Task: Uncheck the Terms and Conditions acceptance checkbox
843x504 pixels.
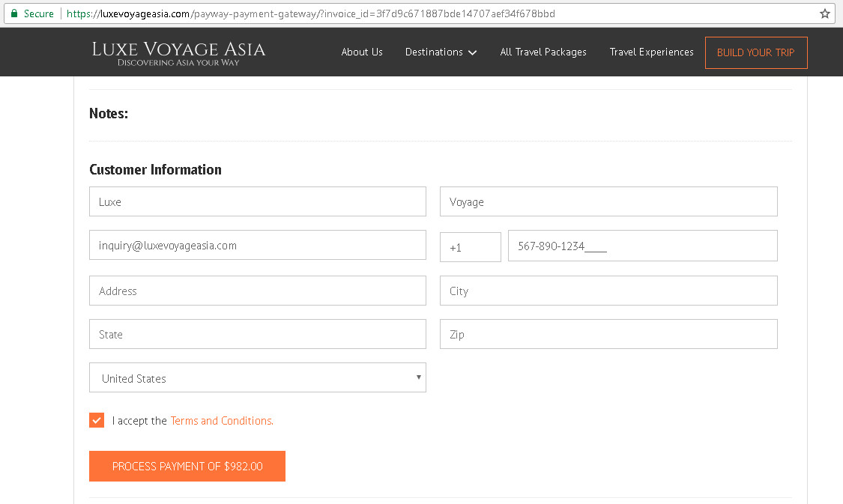Action: tap(97, 420)
